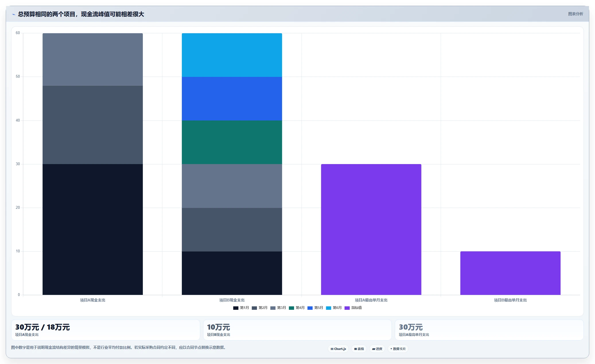Toggle the 第6月 legend series
The width and height of the screenshot is (595, 364).
(334, 308)
